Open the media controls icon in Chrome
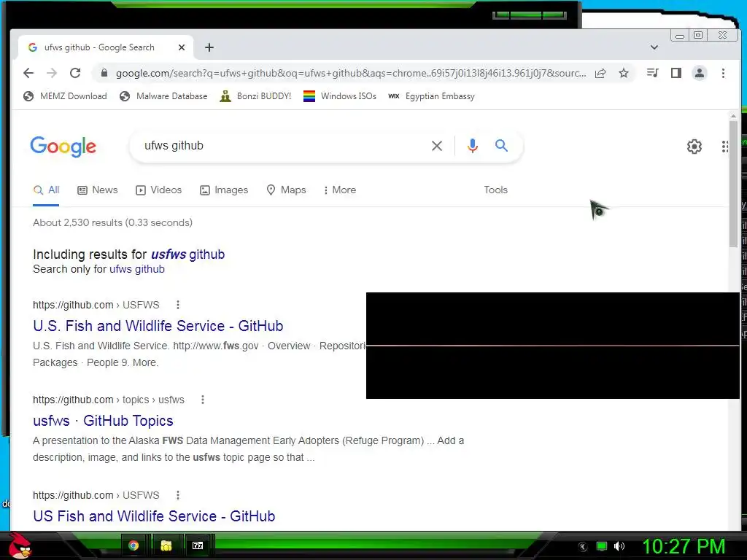The image size is (747, 560). (x=653, y=73)
